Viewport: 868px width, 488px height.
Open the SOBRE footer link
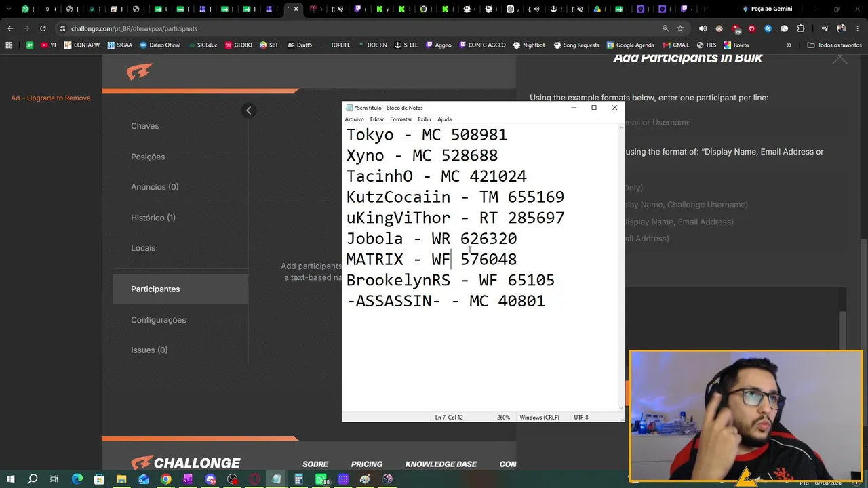315,464
